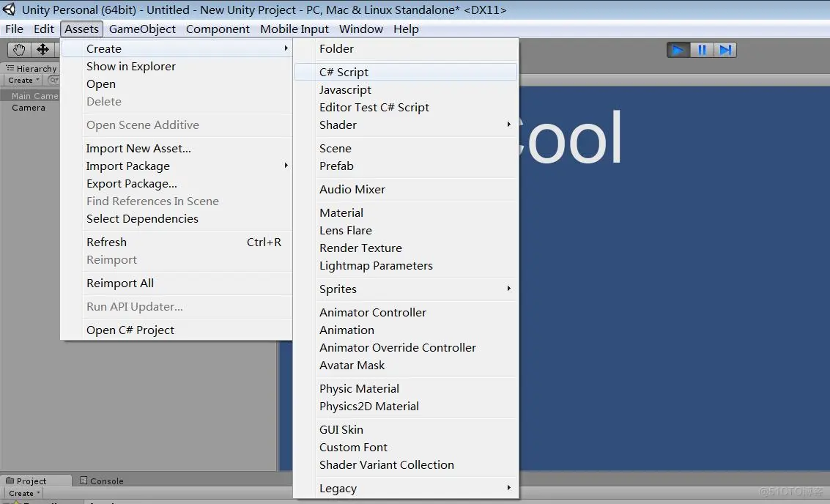The image size is (830, 504).
Task: Open the Mobile Input menu
Action: point(294,29)
